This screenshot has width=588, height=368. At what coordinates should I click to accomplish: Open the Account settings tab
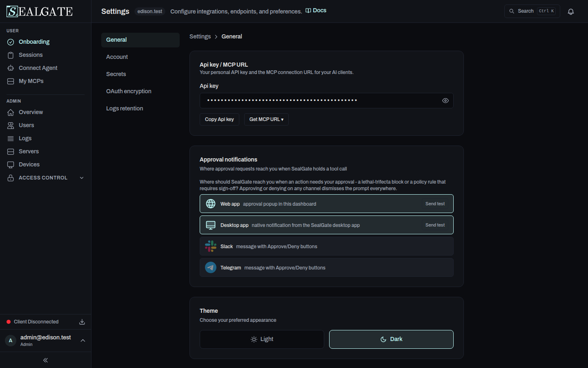coord(140,57)
